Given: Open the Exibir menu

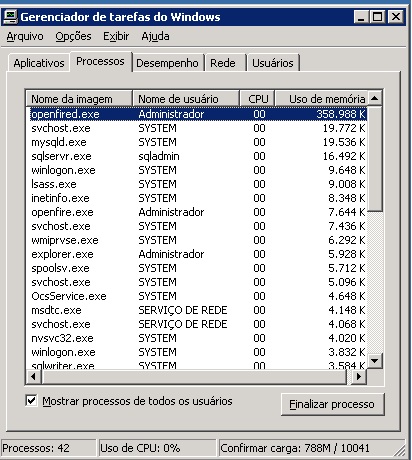Looking at the screenshot, I should tap(116, 36).
